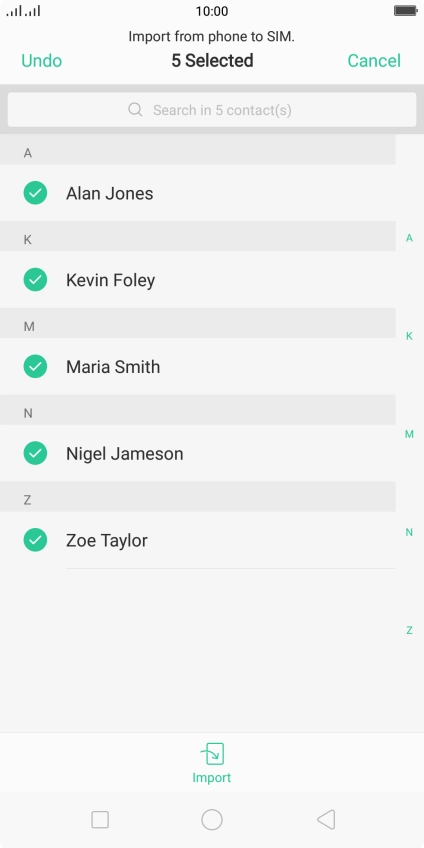Untick Nigel Jameson checkbox
Viewport: 424px width, 848px height.
pyautogui.click(x=35, y=453)
